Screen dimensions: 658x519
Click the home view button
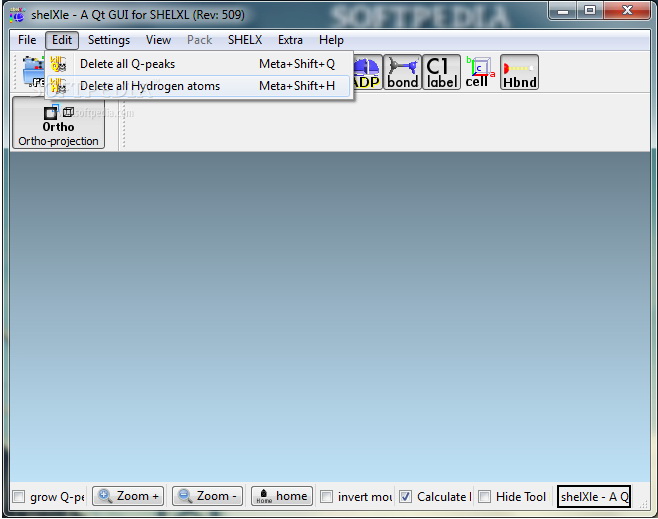click(282, 496)
